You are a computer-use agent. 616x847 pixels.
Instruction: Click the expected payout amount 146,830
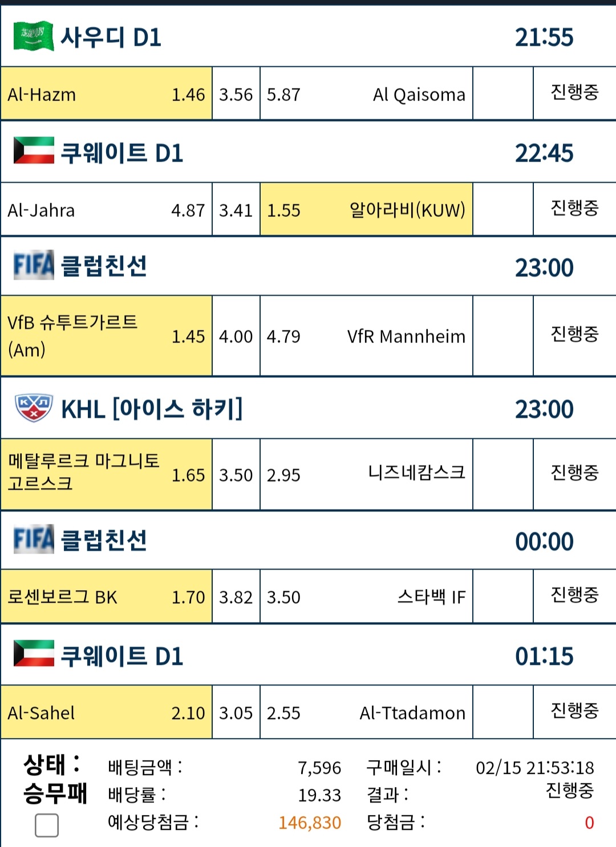[x=310, y=822]
